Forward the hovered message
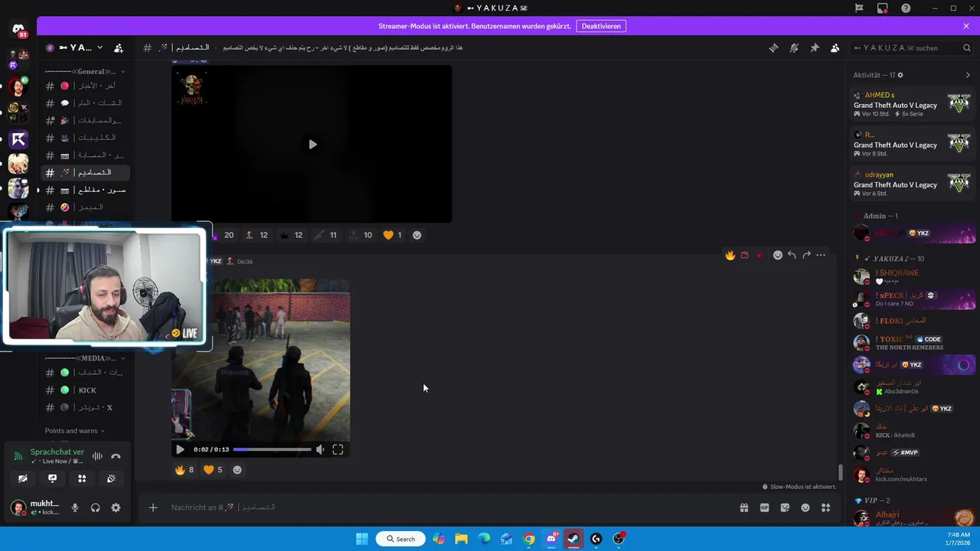980x551 pixels. pyautogui.click(x=806, y=255)
